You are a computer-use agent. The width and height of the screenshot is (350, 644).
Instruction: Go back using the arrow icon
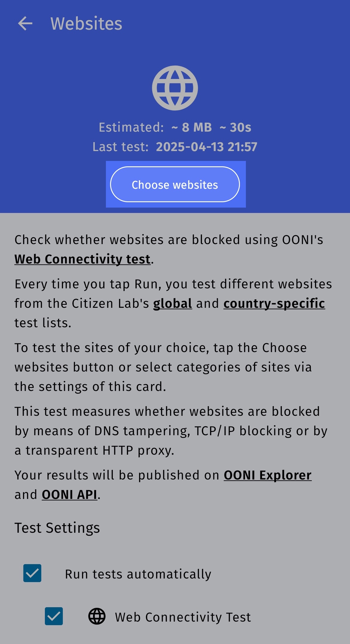(x=25, y=24)
